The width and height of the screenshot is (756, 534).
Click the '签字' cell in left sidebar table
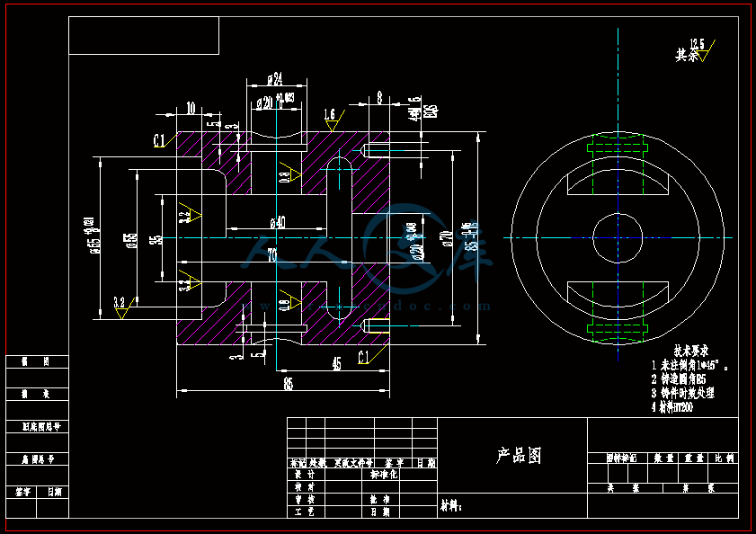tap(22, 493)
